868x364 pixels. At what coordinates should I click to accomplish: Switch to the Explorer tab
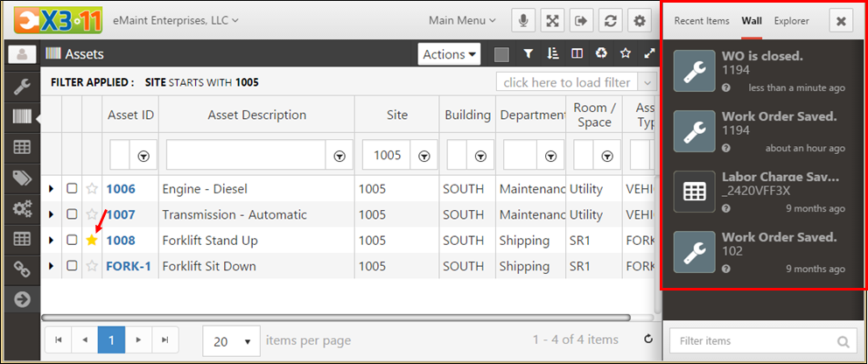coord(792,21)
